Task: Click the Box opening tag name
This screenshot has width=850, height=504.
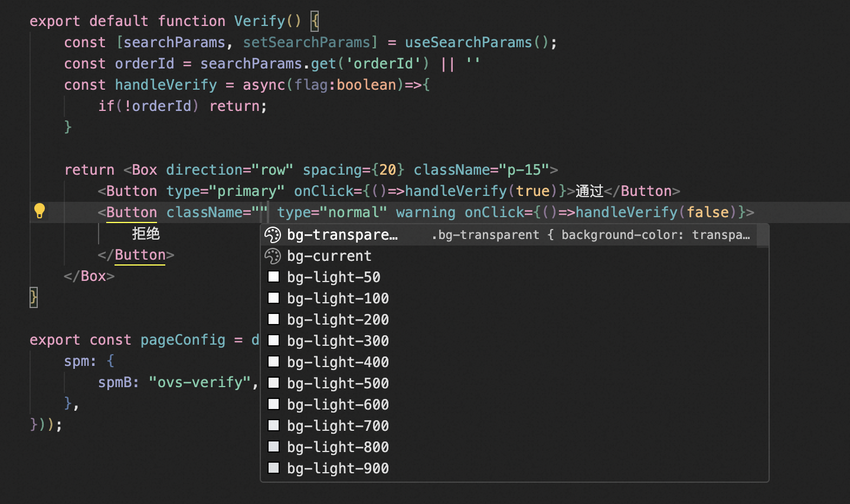Action: (x=145, y=170)
